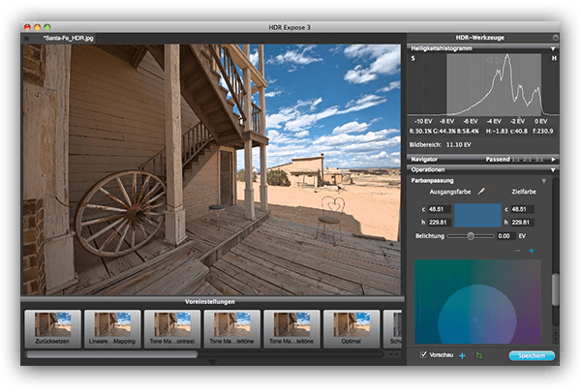
Task: Pick the Ausgangsfarbe eyedropper tool
Action: pos(481,192)
